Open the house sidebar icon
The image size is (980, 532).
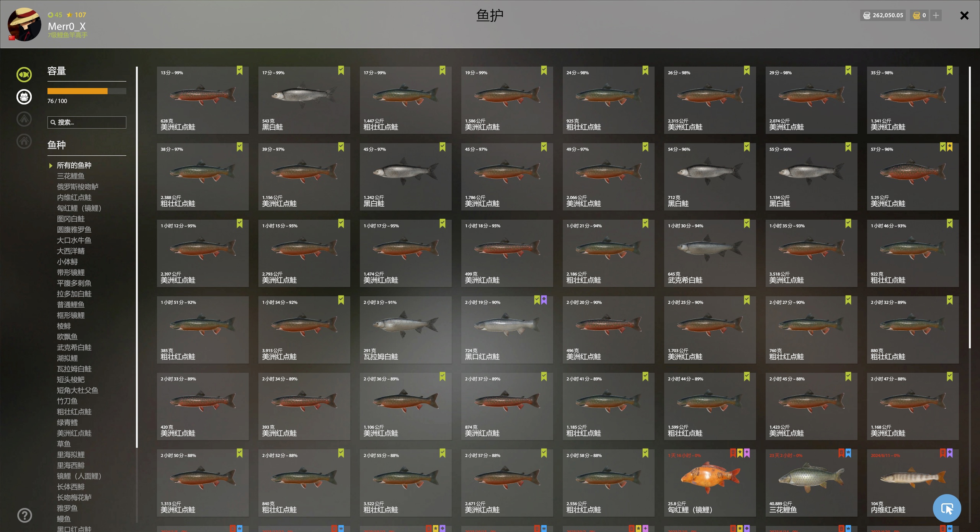pos(24,141)
